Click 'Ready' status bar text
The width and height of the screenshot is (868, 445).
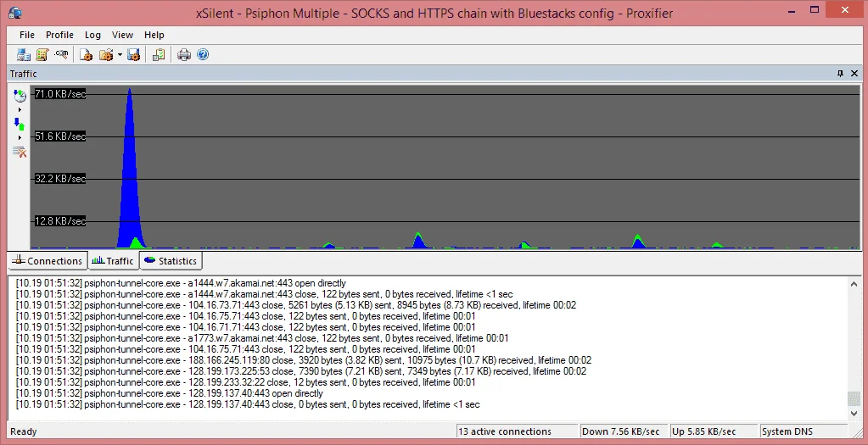(x=24, y=431)
